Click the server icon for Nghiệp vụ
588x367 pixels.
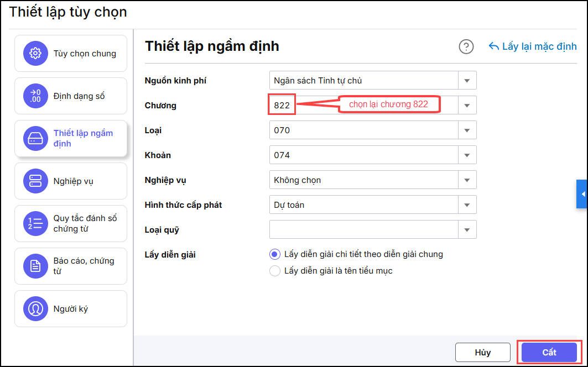(35, 181)
